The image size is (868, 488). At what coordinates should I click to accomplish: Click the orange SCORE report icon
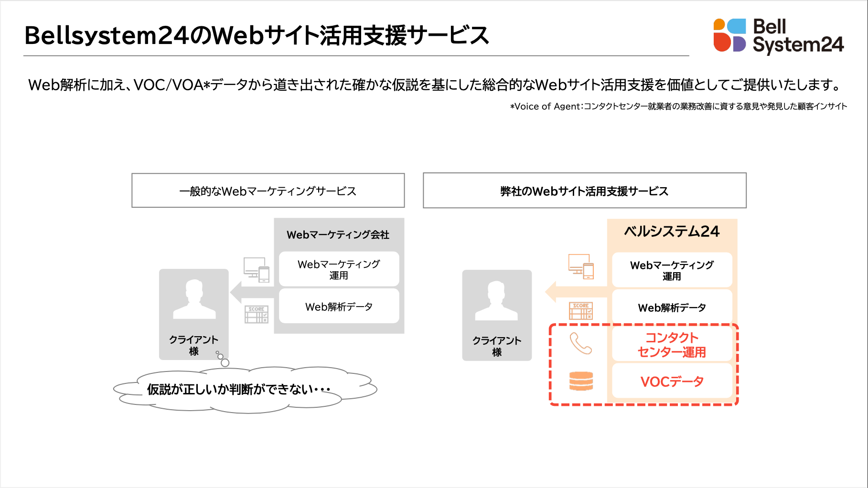click(x=581, y=311)
